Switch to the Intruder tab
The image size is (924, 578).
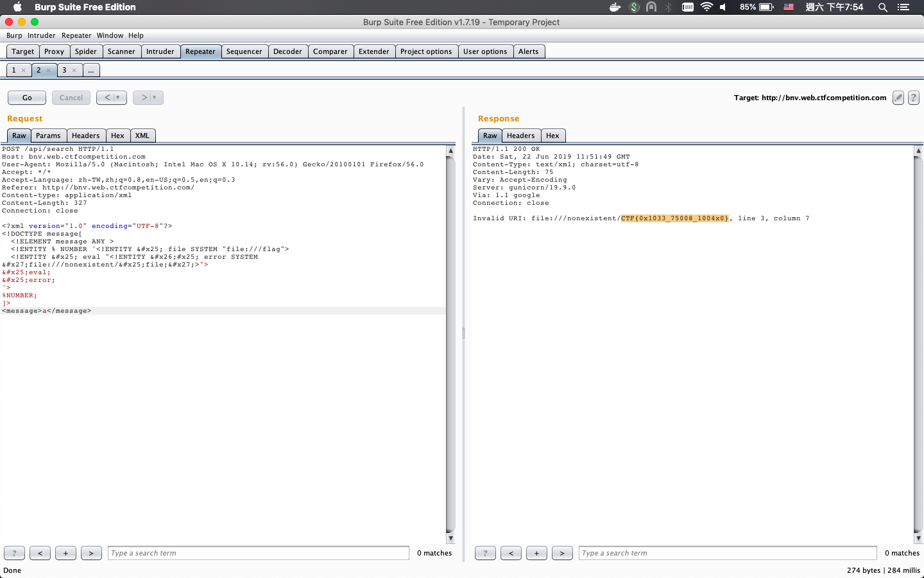coord(160,51)
